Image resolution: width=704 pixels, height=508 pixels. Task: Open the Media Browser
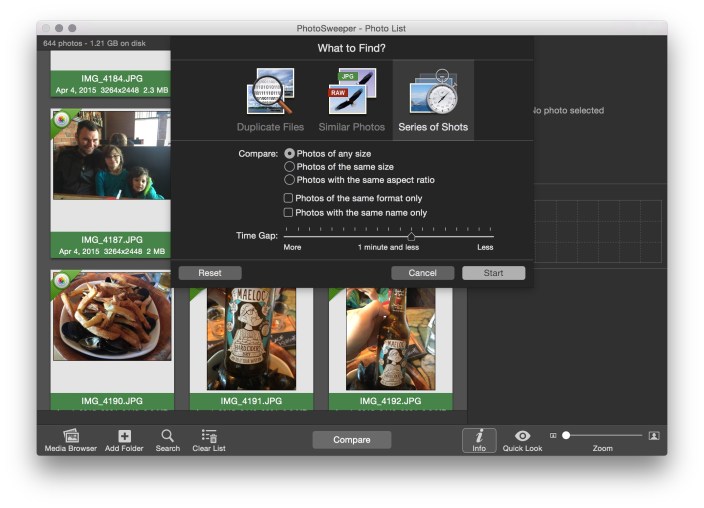[x=71, y=436]
